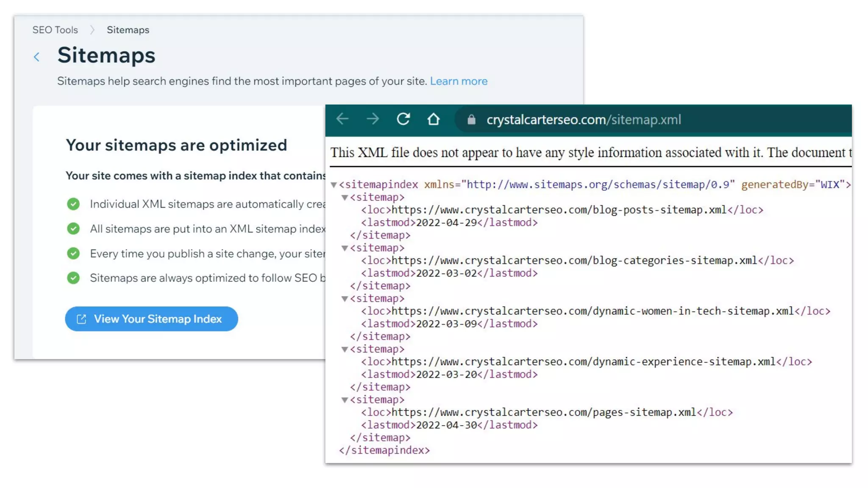Click green check beside publish site change
Viewport: 868px width, 488px height.
tap(73, 253)
